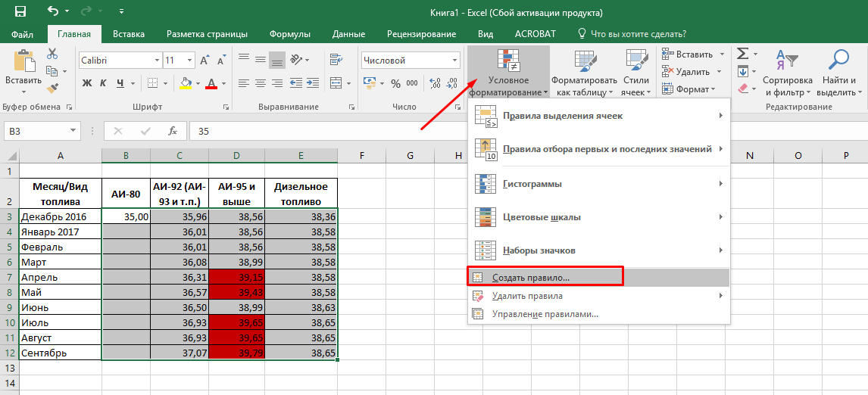Switch to the Данные tab
The height and width of the screenshot is (395, 868).
[348, 34]
